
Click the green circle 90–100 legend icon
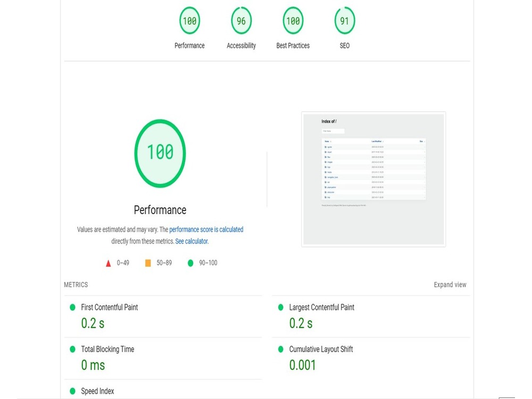[190, 263]
